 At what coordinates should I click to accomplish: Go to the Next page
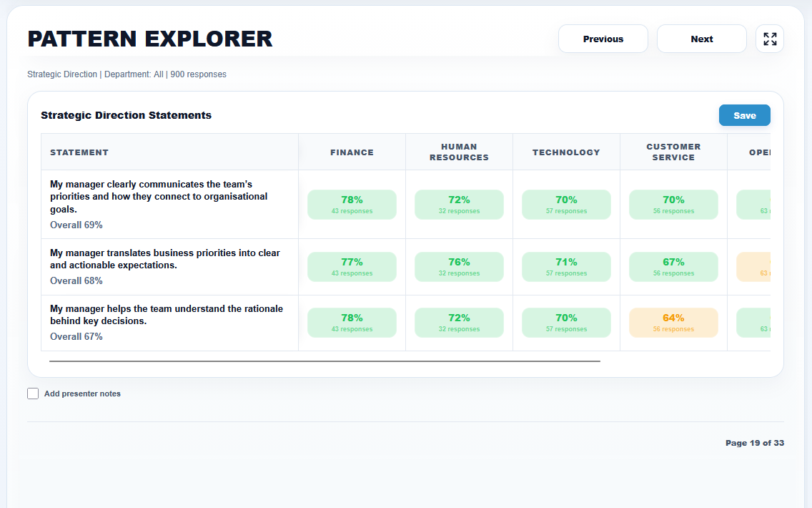click(x=702, y=39)
